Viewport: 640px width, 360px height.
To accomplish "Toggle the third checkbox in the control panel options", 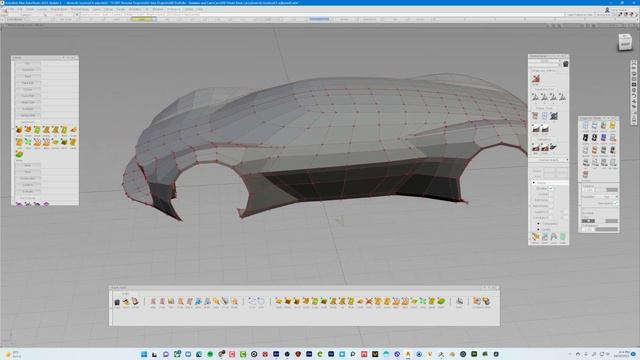I will pyautogui.click(x=551, y=200).
